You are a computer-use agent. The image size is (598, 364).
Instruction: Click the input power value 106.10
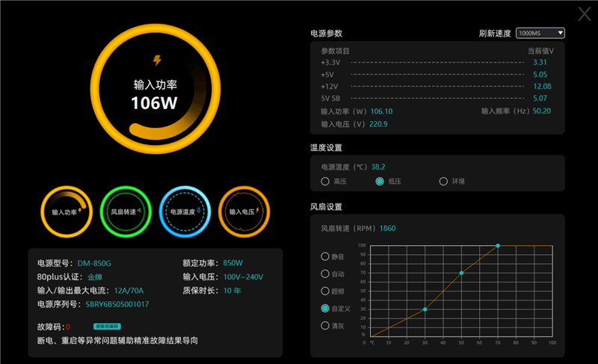[x=381, y=111]
